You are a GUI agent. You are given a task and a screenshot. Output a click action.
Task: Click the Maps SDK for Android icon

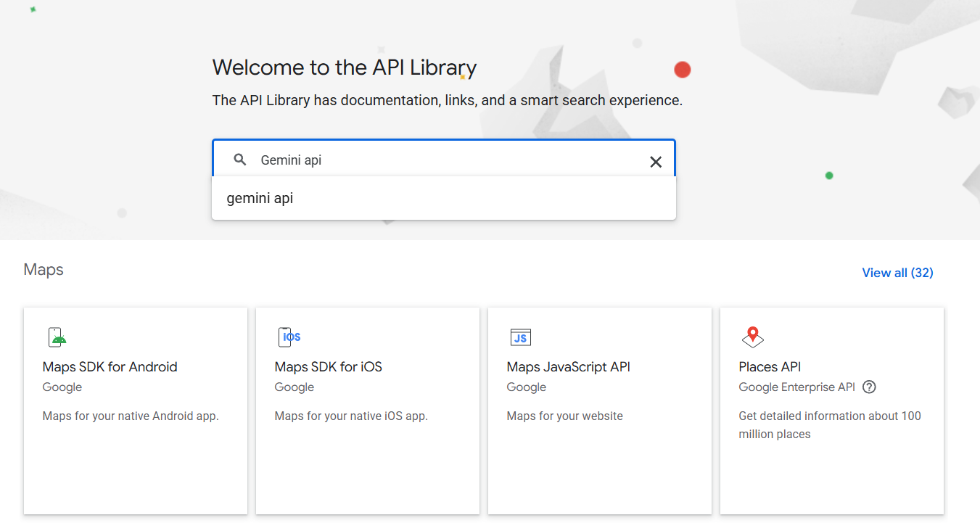coord(57,337)
